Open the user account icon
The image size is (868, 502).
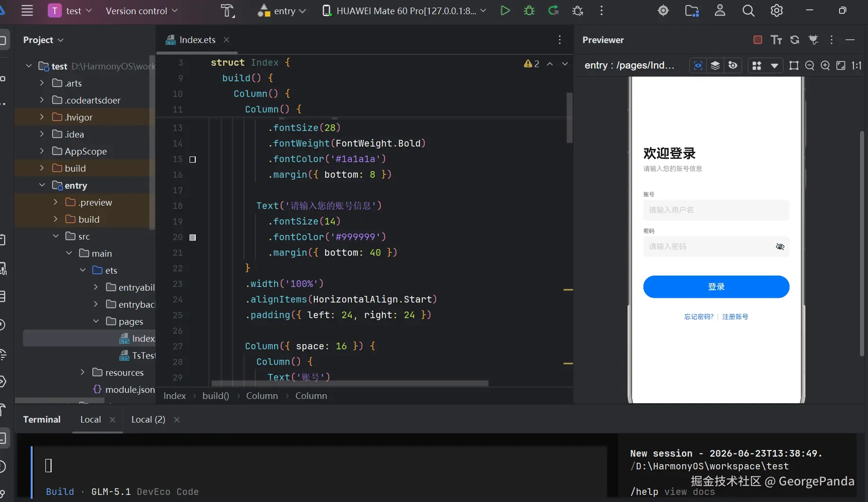(x=720, y=10)
